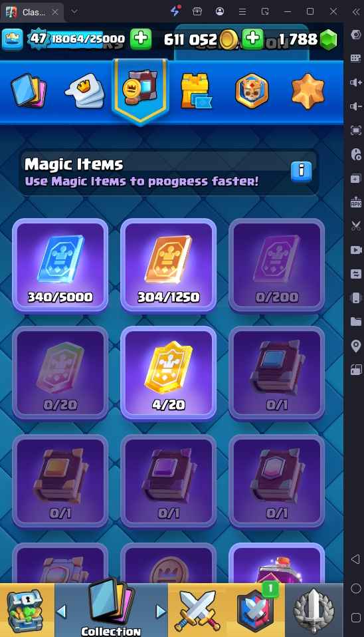This screenshot has width=364, height=637.
Task: Navigate right with arrow beside Collection
Action: (x=161, y=610)
